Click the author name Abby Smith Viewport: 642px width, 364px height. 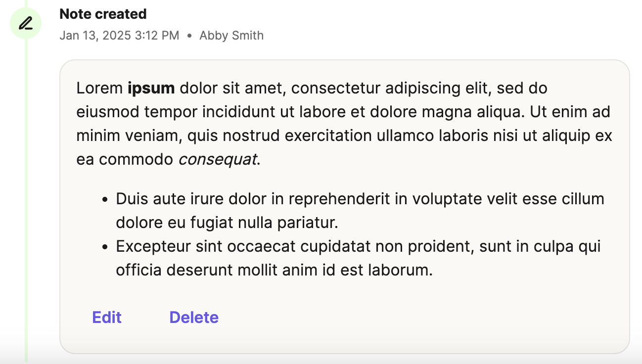(231, 36)
